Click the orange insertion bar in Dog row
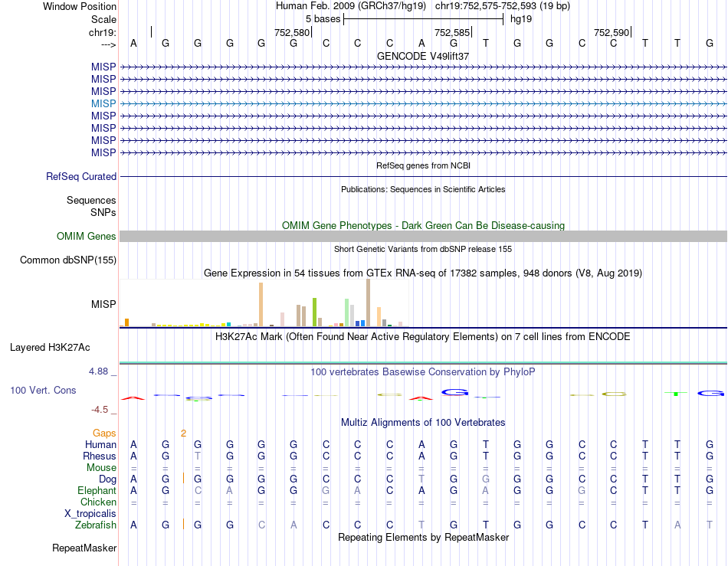 tap(183, 479)
